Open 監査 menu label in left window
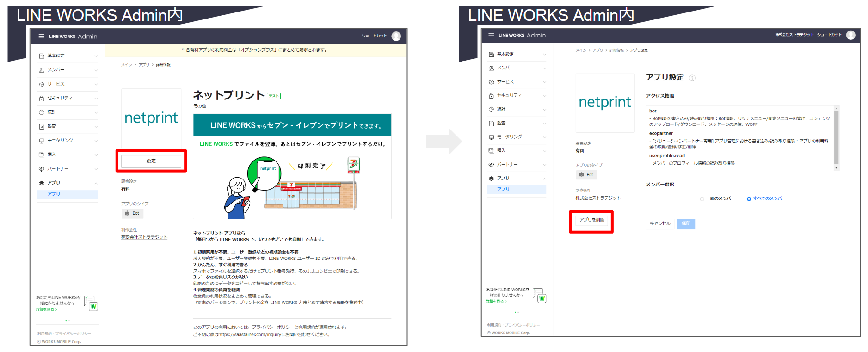Screen dimensions: 868x352 [x=51, y=126]
